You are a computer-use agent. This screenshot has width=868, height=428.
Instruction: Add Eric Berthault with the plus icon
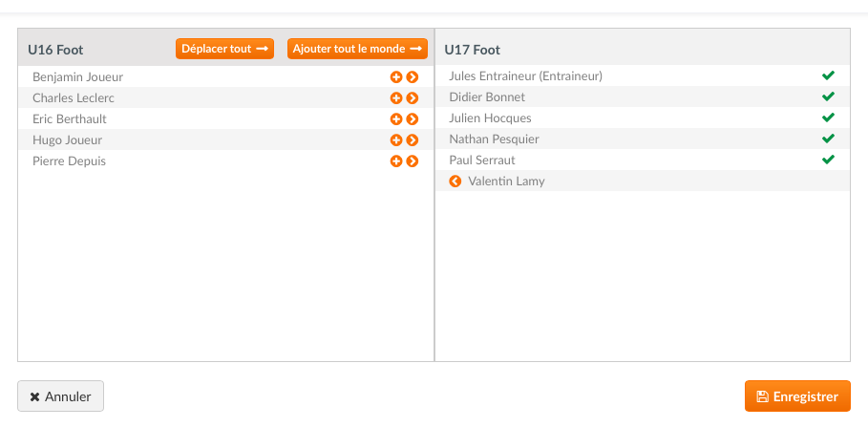pyautogui.click(x=395, y=119)
